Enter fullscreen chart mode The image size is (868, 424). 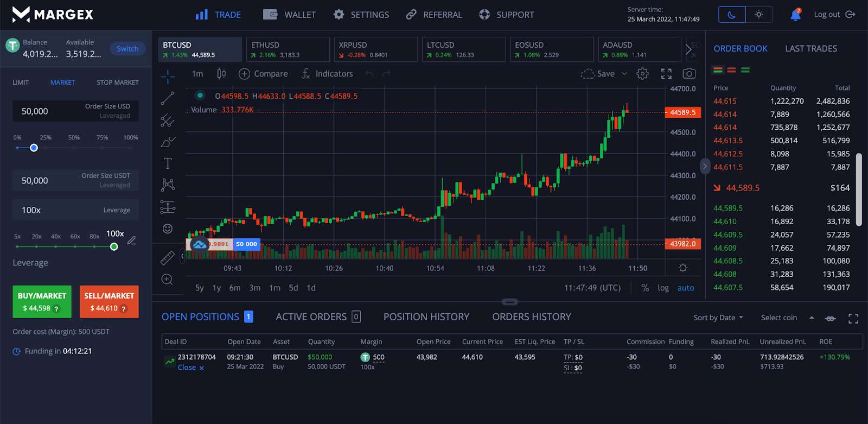tap(666, 74)
